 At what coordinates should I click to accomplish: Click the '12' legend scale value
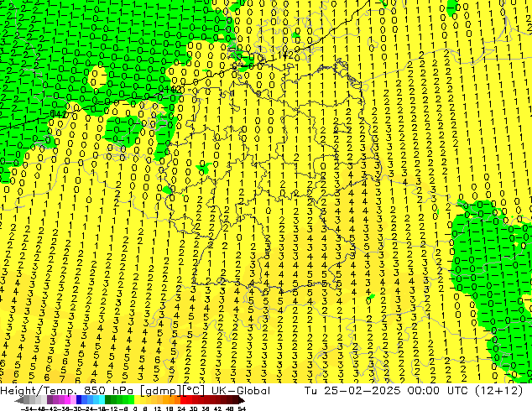pyautogui.click(x=158, y=408)
